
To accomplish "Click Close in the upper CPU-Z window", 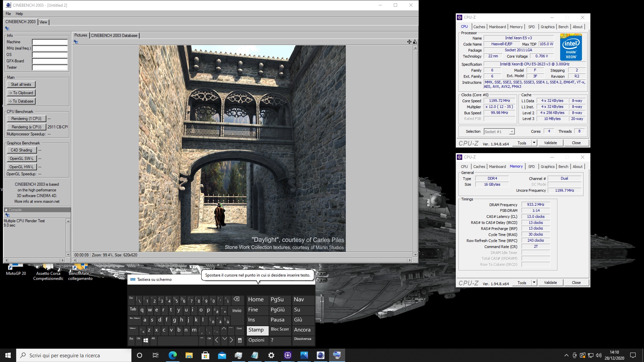I will tap(576, 143).
